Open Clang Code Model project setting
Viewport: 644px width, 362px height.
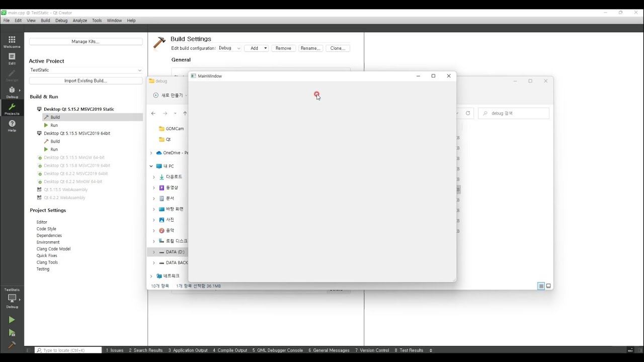tap(53, 249)
